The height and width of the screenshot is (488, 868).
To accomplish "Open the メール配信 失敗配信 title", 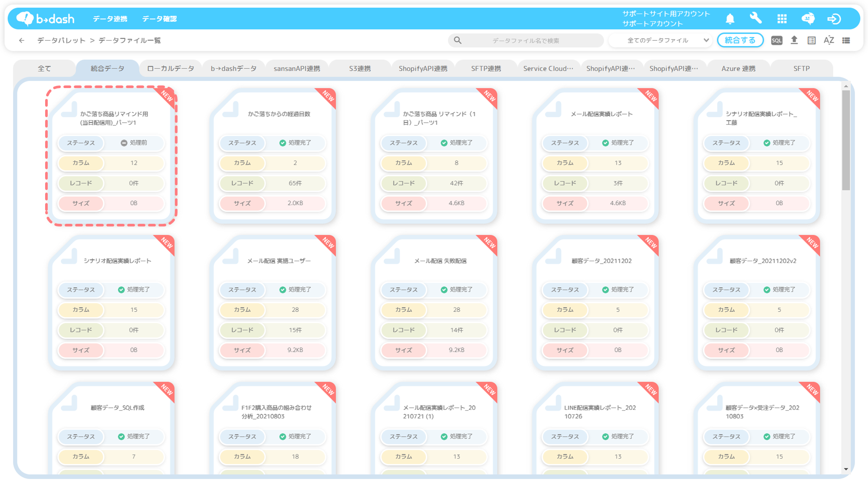I will pos(440,261).
